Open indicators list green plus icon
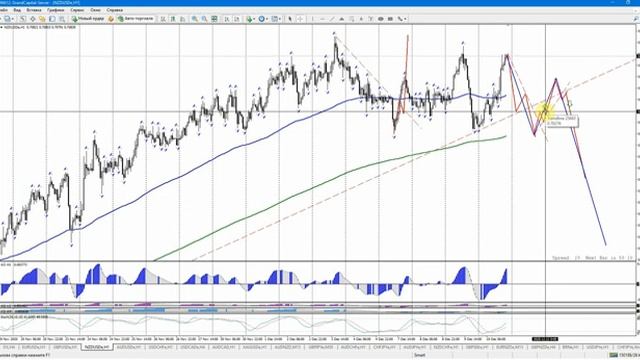The width and height of the screenshot is (640, 360). [249, 19]
